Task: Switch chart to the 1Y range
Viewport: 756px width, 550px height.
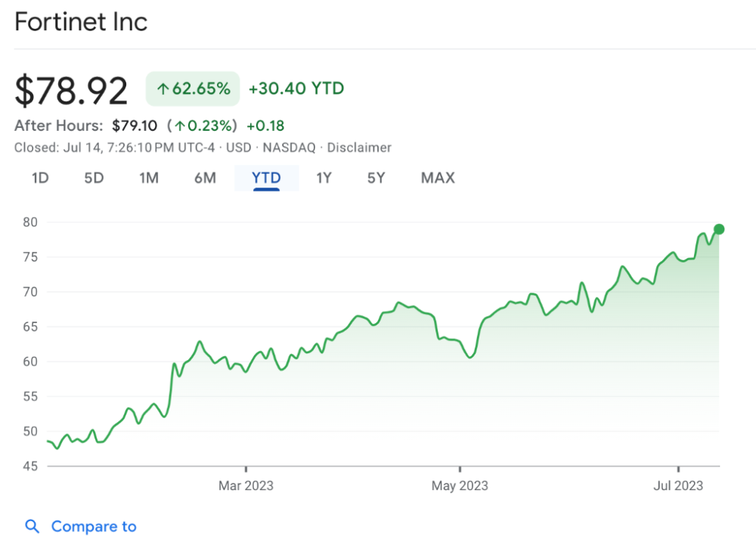Action: (324, 179)
